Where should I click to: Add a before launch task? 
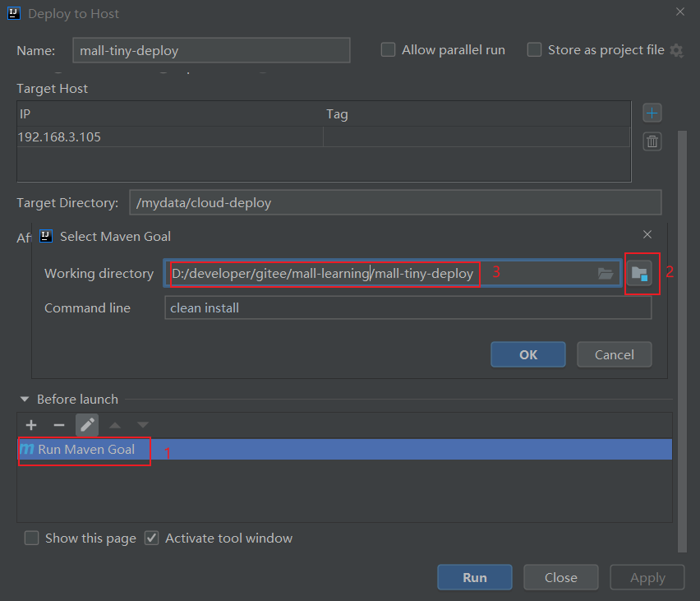(31, 425)
